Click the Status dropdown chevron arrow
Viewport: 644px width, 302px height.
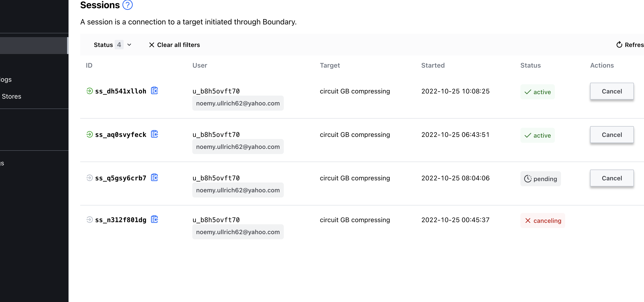tap(129, 45)
